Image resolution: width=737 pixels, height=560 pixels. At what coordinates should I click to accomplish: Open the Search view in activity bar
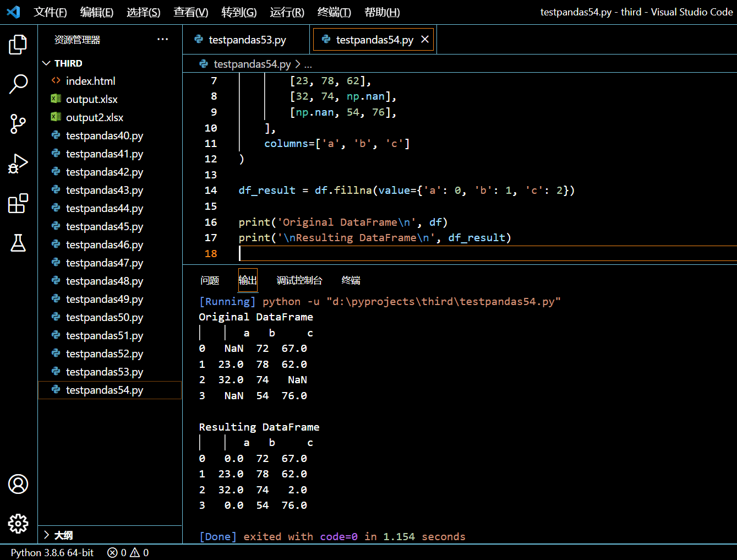[18, 84]
